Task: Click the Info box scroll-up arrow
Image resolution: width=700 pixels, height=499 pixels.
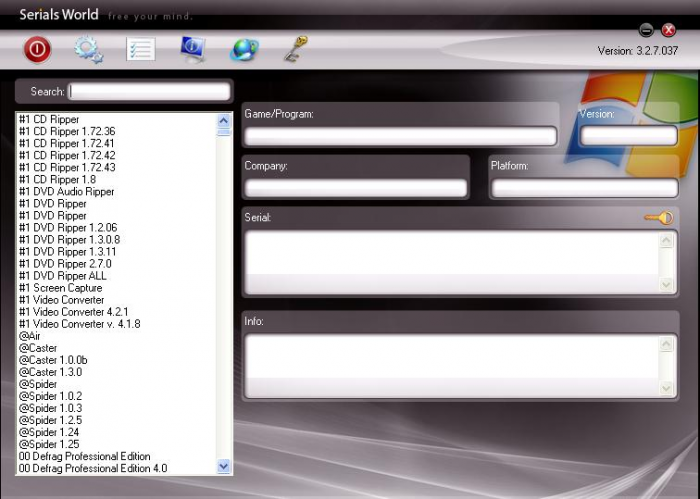Action: click(x=666, y=344)
